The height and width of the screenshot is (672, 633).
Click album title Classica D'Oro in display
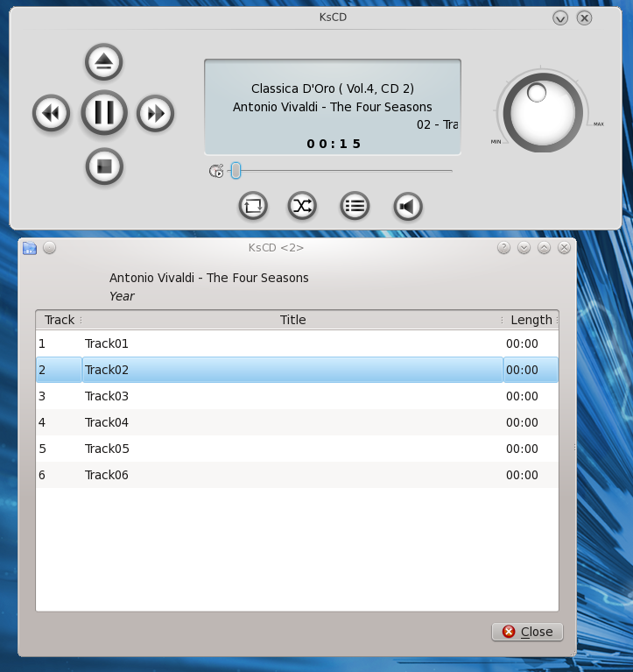[333, 88]
